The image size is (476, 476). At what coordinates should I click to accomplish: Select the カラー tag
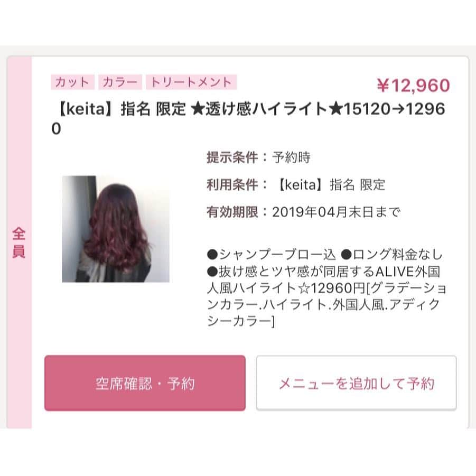(120, 82)
